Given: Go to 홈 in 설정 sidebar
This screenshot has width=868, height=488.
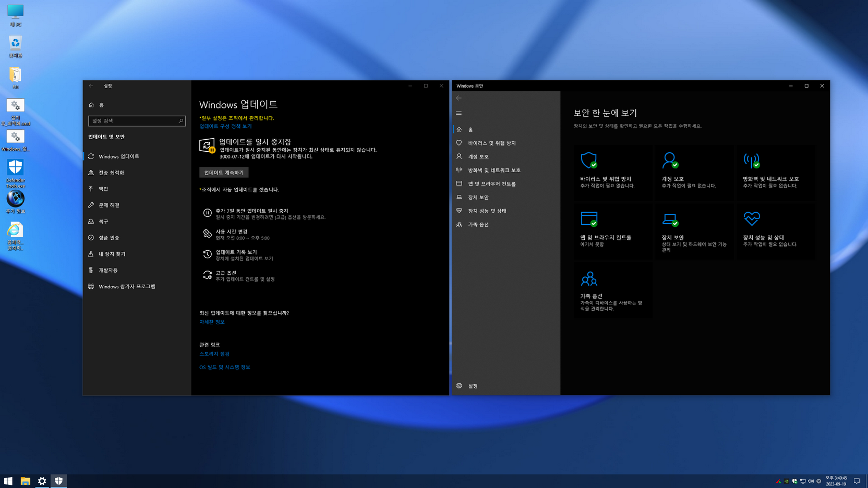Looking at the screenshot, I should (137, 105).
